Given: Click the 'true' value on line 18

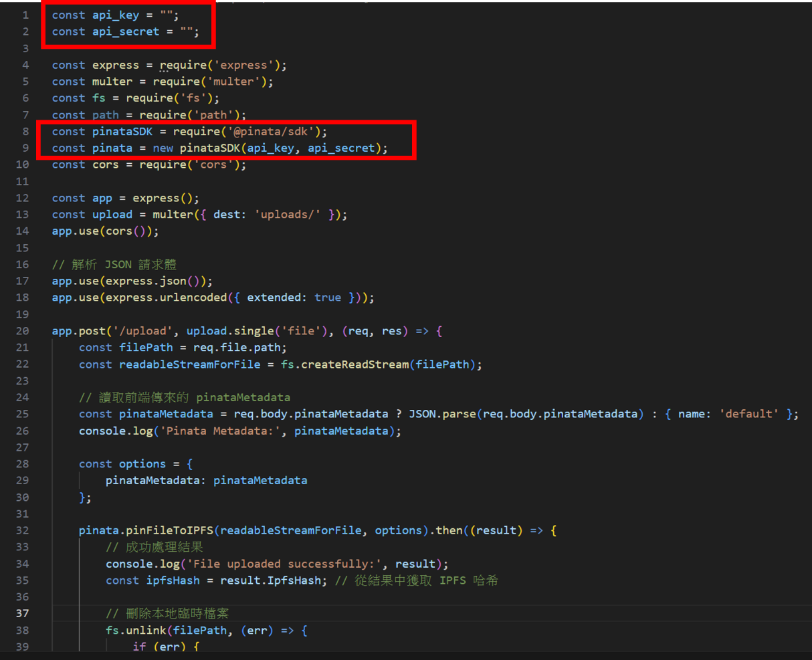Looking at the screenshot, I should 328,298.
